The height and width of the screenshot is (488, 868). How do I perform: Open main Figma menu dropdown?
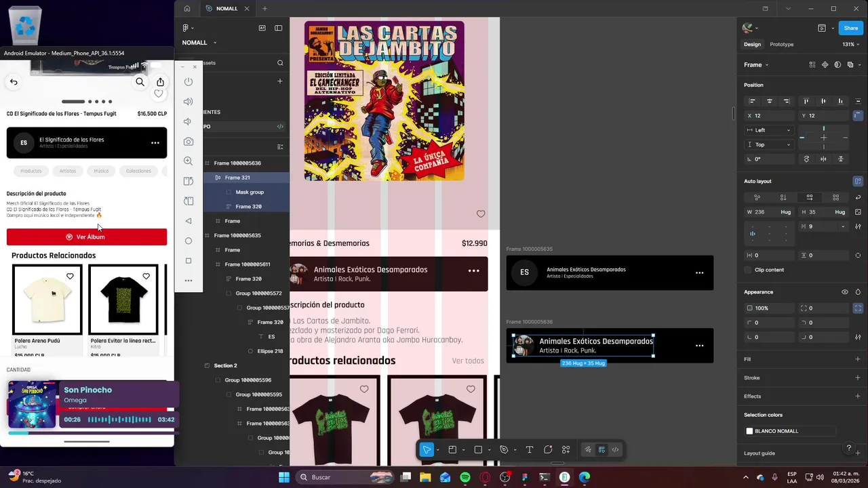click(x=188, y=28)
